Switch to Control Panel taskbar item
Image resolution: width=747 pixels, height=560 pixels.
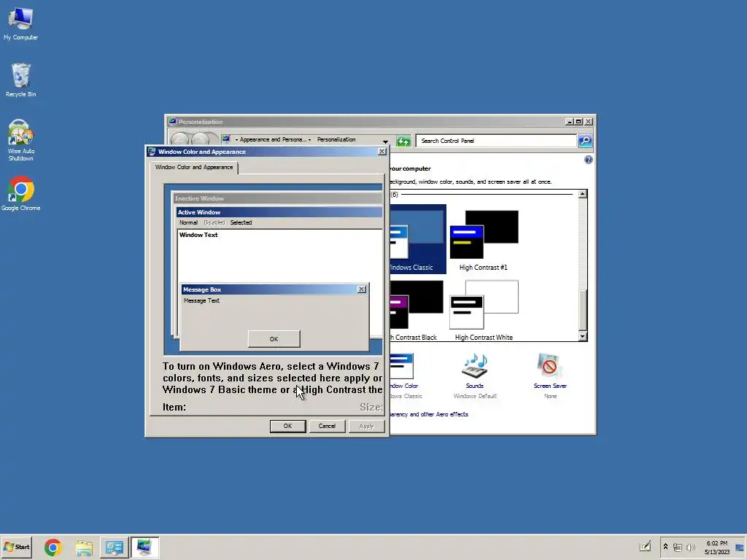[x=115, y=547]
